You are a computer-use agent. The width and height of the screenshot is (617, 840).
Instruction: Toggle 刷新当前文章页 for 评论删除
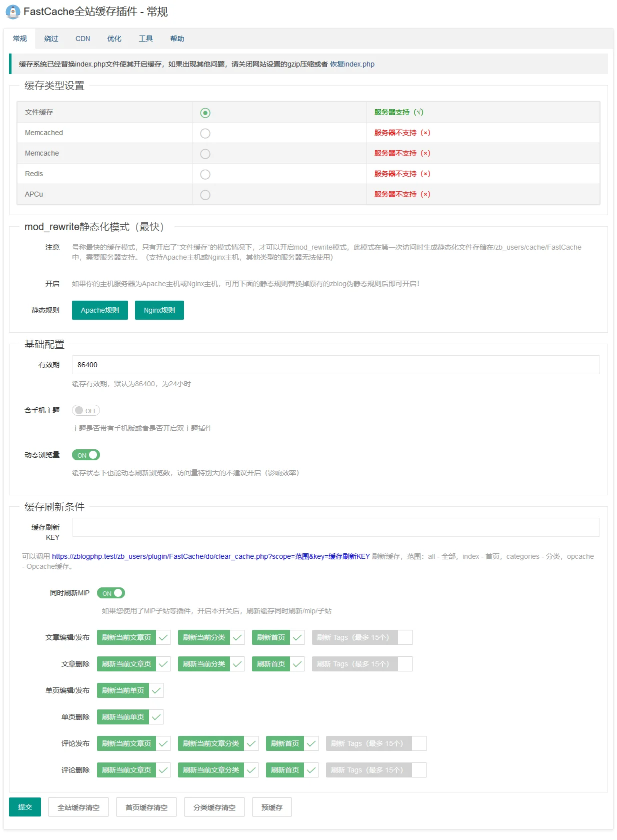134,770
